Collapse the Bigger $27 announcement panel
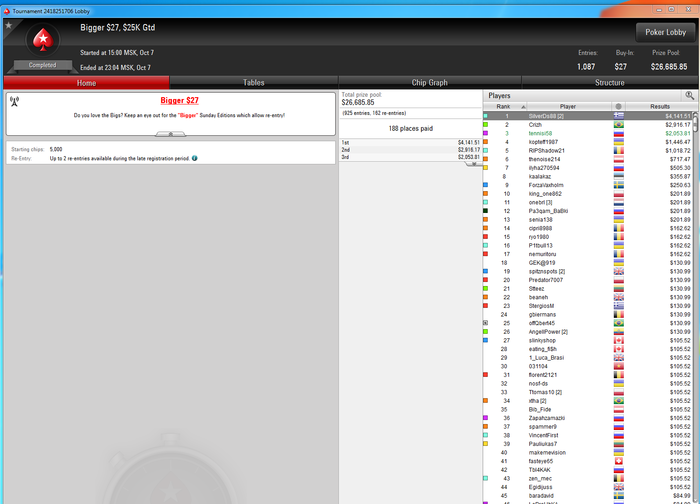The image size is (700, 504). pos(170,134)
